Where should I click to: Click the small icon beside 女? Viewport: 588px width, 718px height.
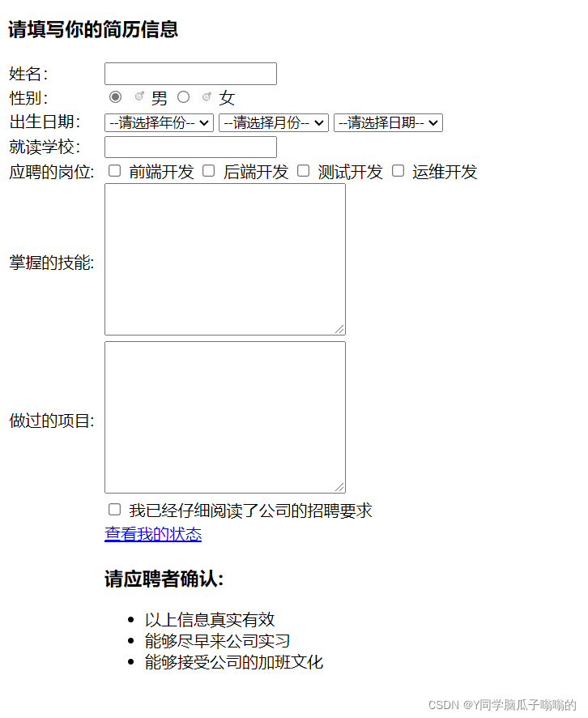pyautogui.click(x=207, y=96)
